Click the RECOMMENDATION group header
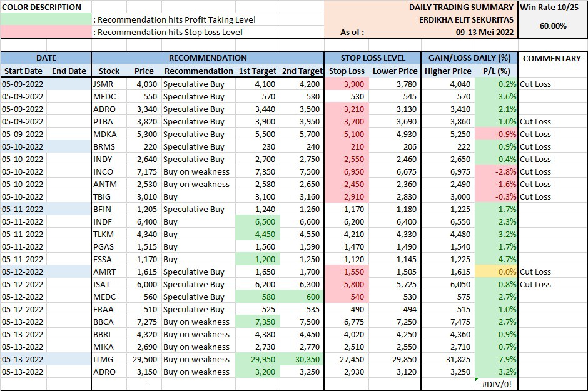 click(208, 58)
